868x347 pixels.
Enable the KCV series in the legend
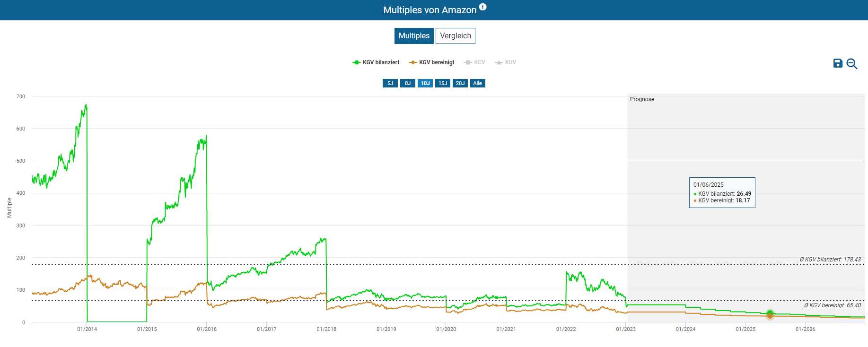tap(475, 62)
